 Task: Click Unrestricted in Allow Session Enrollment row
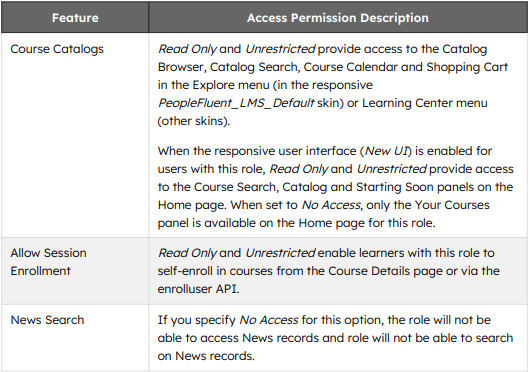click(280, 253)
